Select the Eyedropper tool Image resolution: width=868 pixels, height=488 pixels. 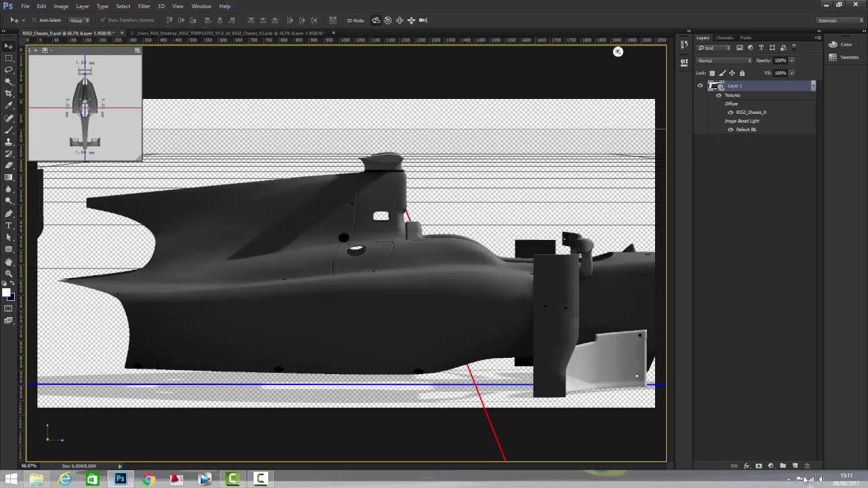pos(9,106)
